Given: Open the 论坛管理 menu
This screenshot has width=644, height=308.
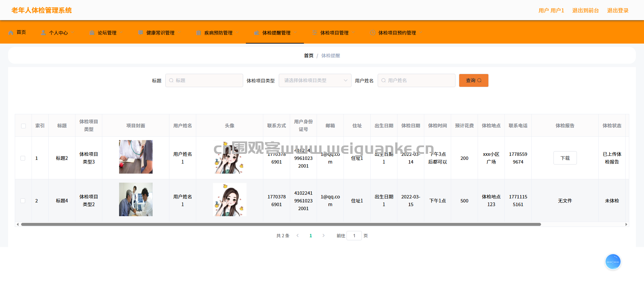Looking at the screenshot, I should [x=107, y=33].
